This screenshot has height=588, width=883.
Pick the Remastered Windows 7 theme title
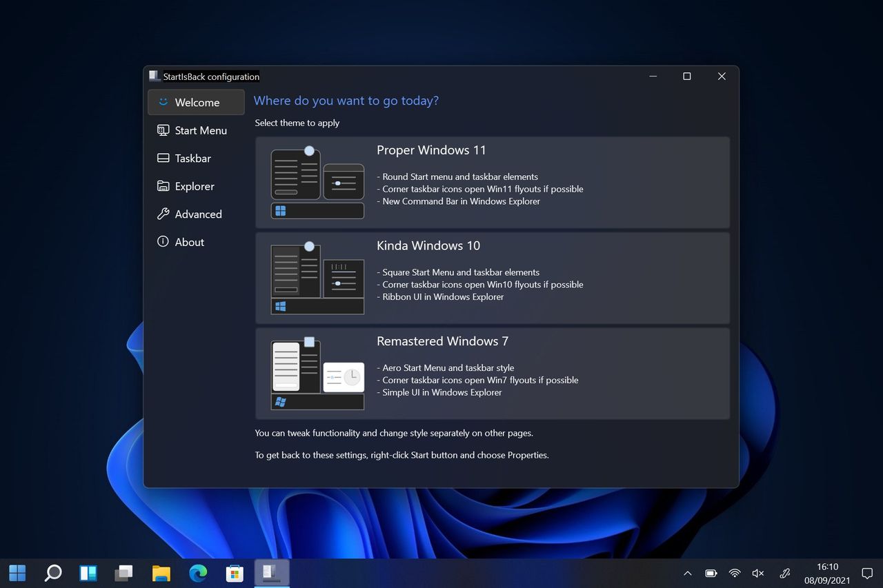pyautogui.click(x=442, y=341)
